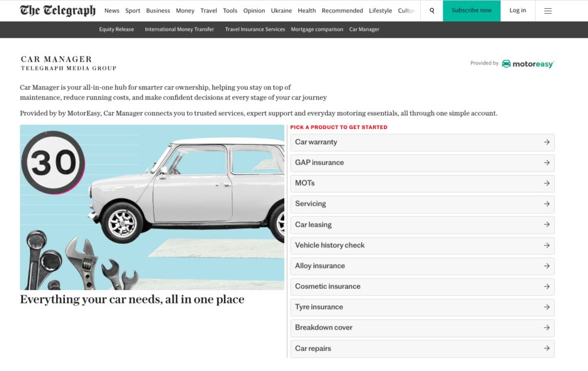The height and width of the screenshot is (371, 588).
Task: Open the Sport section
Action: coord(133,11)
